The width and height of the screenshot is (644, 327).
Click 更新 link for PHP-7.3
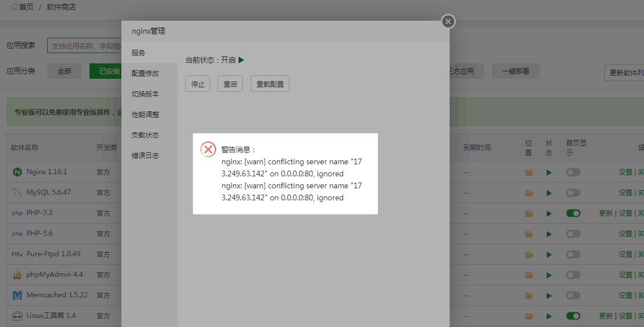(606, 213)
